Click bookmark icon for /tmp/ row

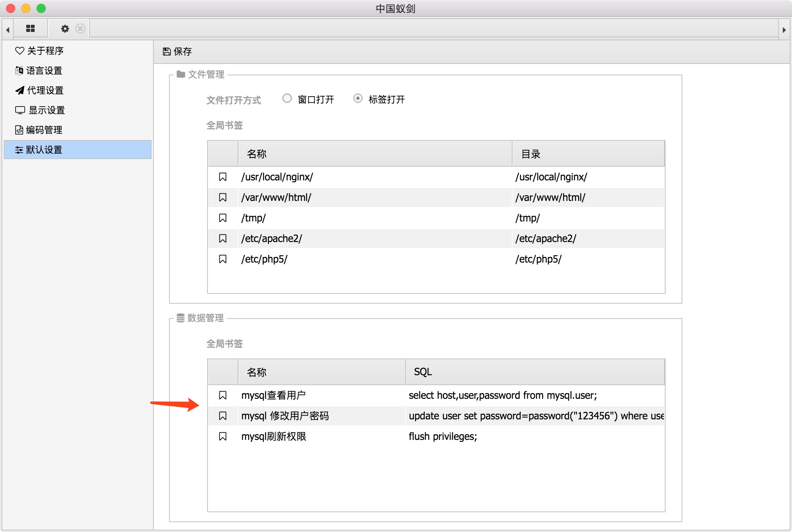[x=223, y=218]
